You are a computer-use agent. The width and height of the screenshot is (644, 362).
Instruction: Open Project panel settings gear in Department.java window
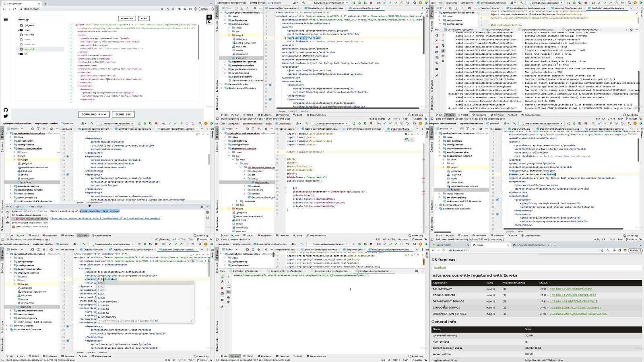[x=266, y=129]
